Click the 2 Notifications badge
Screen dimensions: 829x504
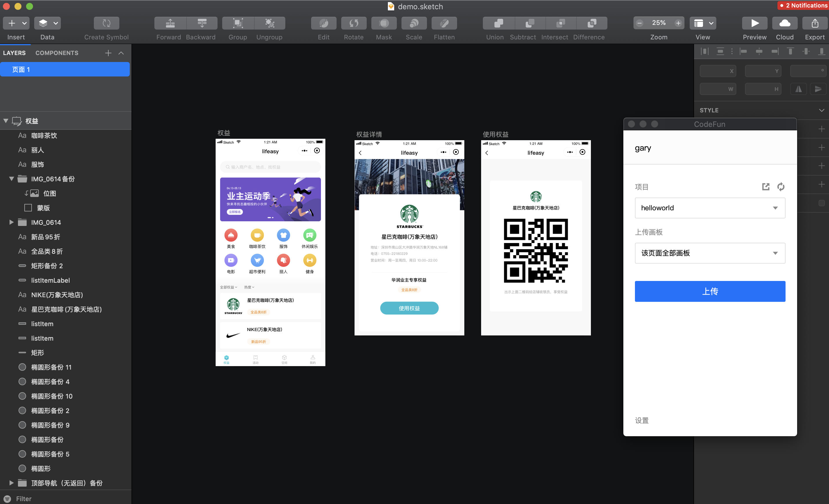(804, 6)
